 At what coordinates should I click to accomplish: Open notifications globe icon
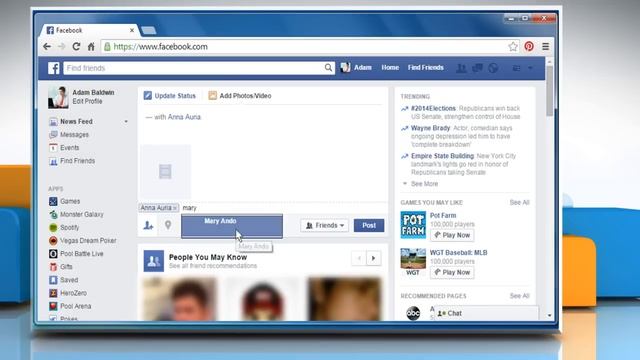pyautogui.click(x=493, y=68)
